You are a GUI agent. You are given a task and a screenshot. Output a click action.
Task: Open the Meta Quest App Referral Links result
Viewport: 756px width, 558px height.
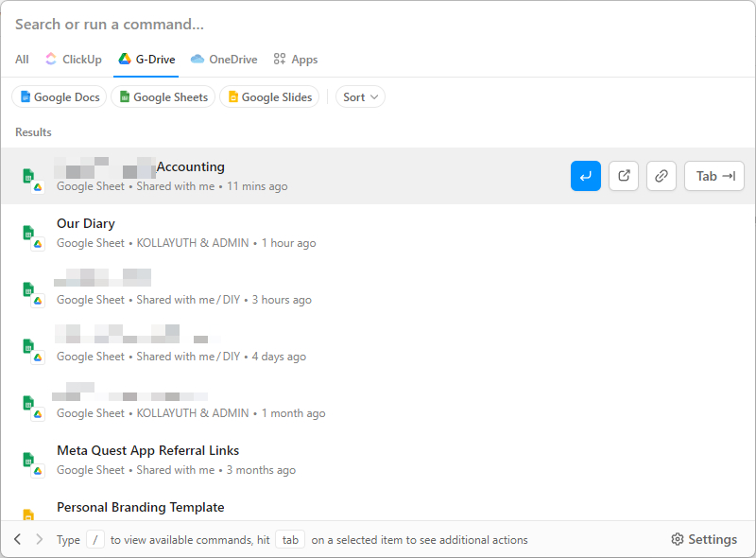pyautogui.click(x=378, y=460)
